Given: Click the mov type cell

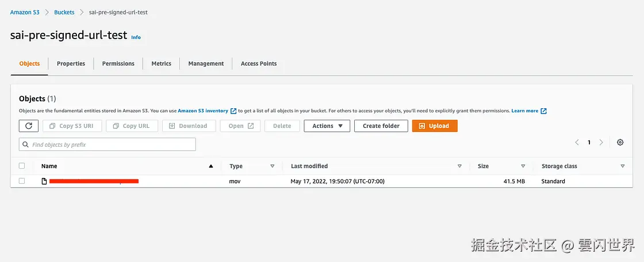Looking at the screenshot, I should coord(235,181).
